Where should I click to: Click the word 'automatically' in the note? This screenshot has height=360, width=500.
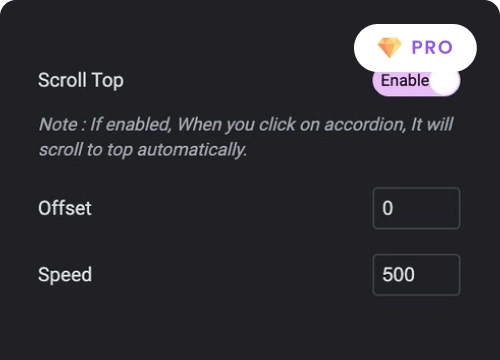(192, 149)
